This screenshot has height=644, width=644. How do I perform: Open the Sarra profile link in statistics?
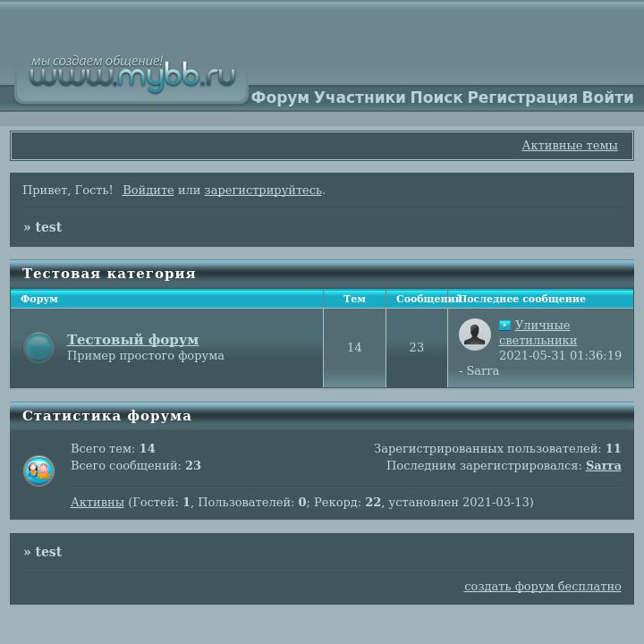[x=604, y=465]
